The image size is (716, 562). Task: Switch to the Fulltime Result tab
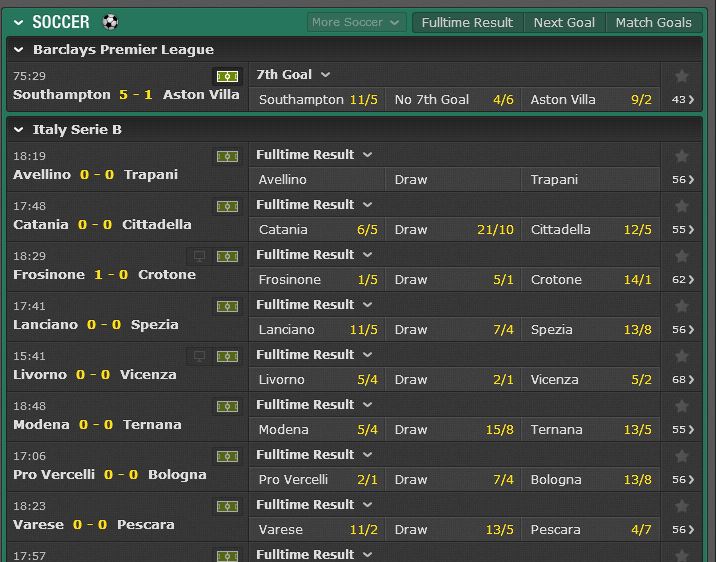click(467, 22)
